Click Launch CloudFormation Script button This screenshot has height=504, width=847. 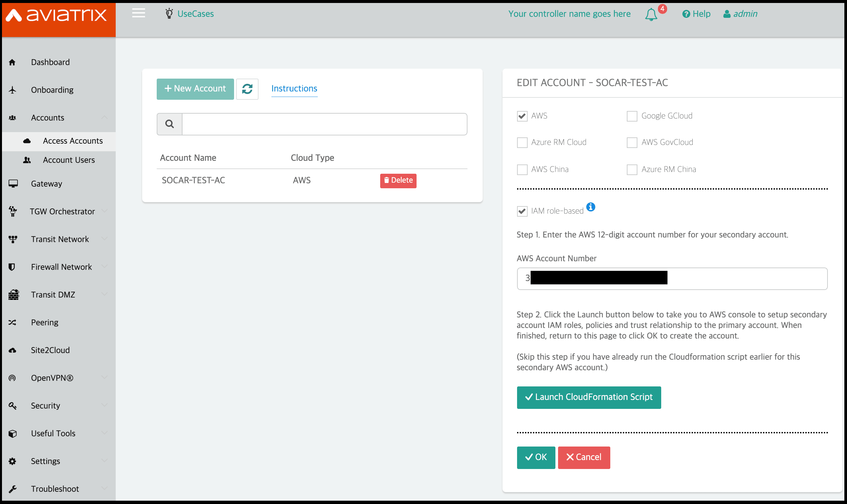[x=589, y=397]
